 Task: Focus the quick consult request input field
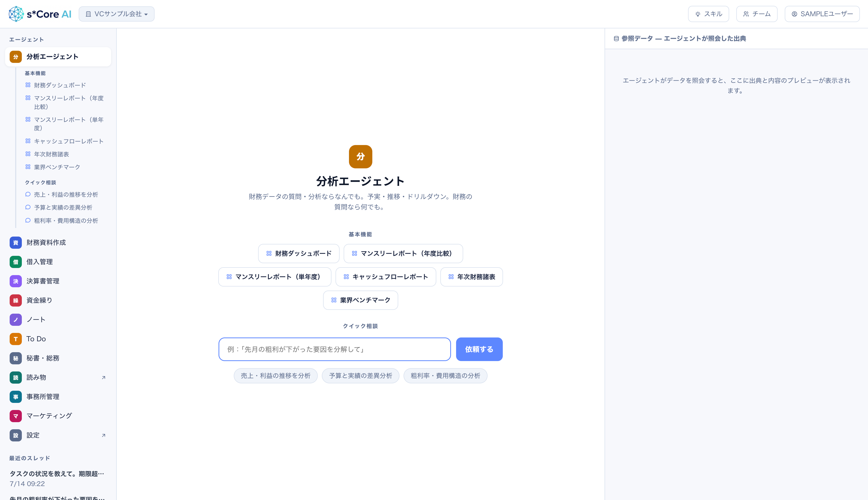pyautogui.click(x=335, y=349)
